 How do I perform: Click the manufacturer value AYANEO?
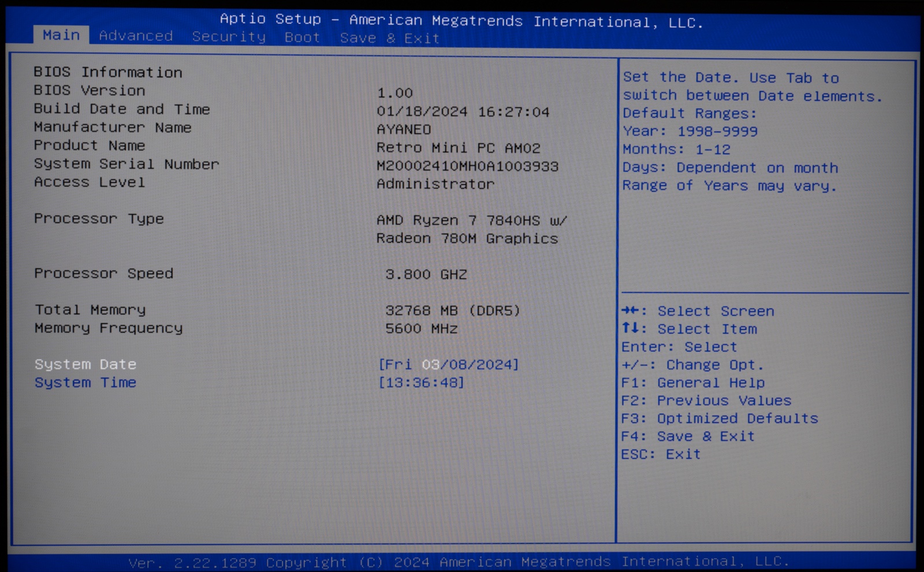point(404,130)
